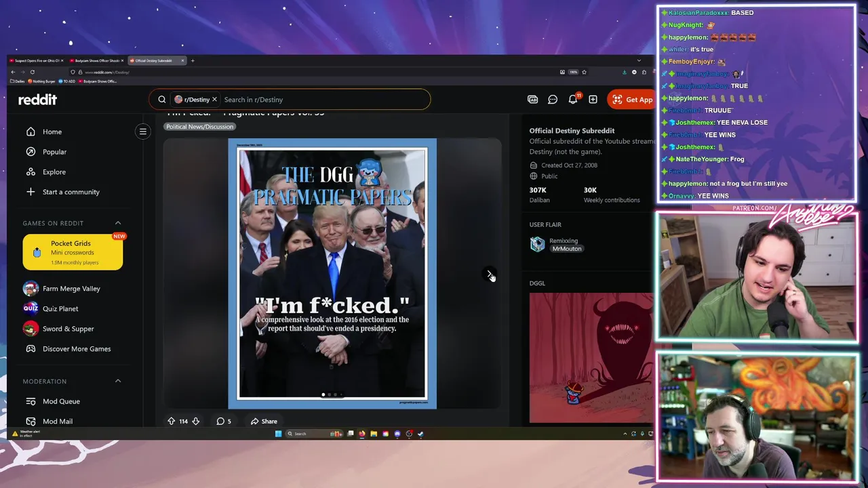This screenshot has width=868, height=488.
Task: Share the post
Action: click(x=264, y=421)
